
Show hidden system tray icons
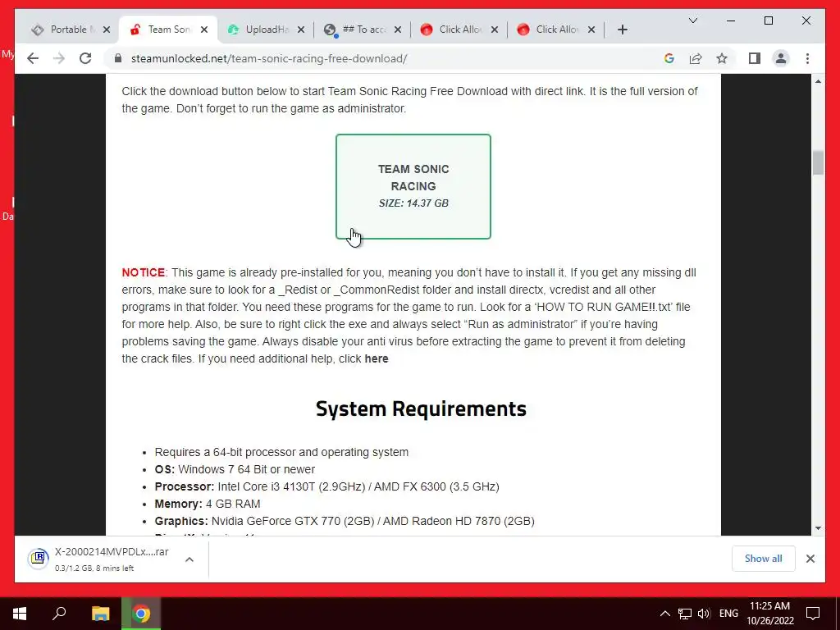tap(664, 614)
